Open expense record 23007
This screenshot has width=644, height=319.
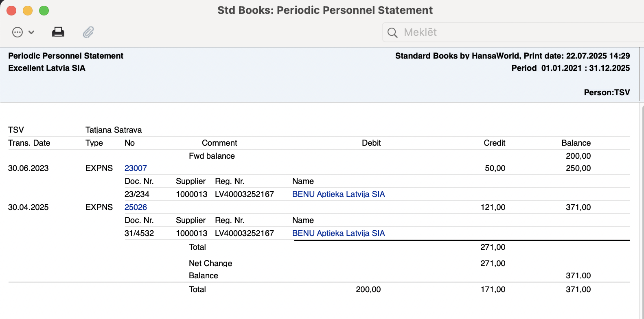pyautogui.click(x=136, y=168)
